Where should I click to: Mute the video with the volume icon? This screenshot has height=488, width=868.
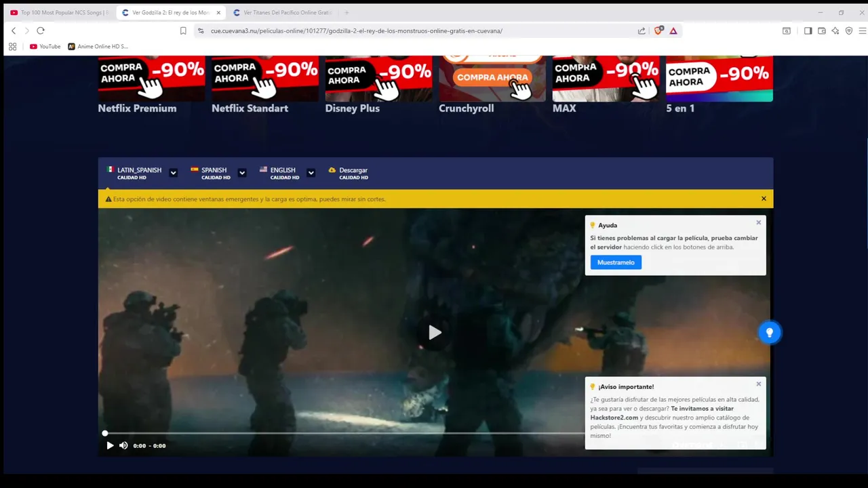[123, 445]
